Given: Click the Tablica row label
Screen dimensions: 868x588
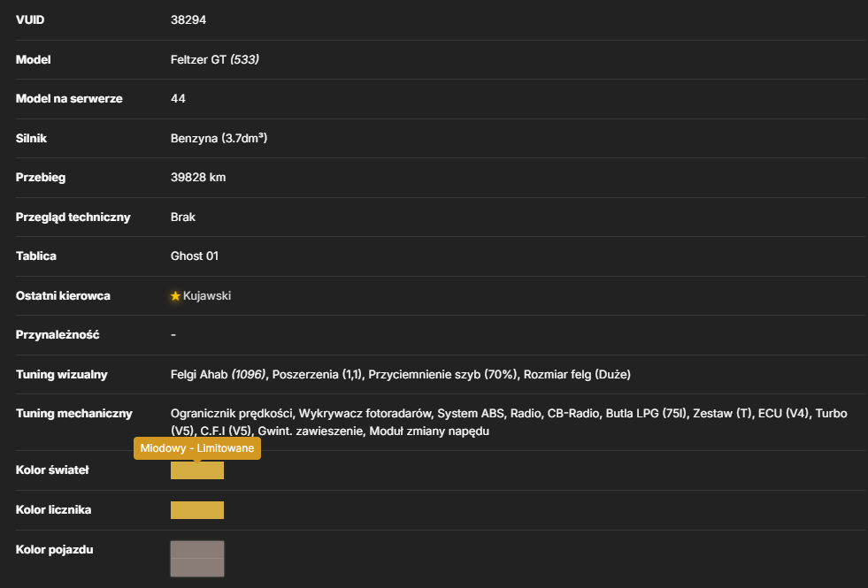Looking at the screenshot, I should click(x=36, y=256).
